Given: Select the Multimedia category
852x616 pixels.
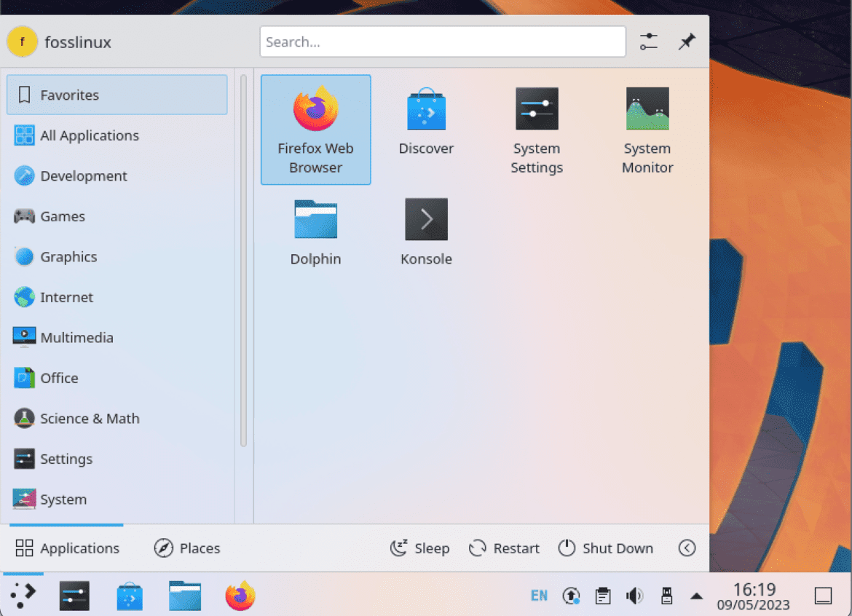Looking at the screenshot, I should pos(78,337).
